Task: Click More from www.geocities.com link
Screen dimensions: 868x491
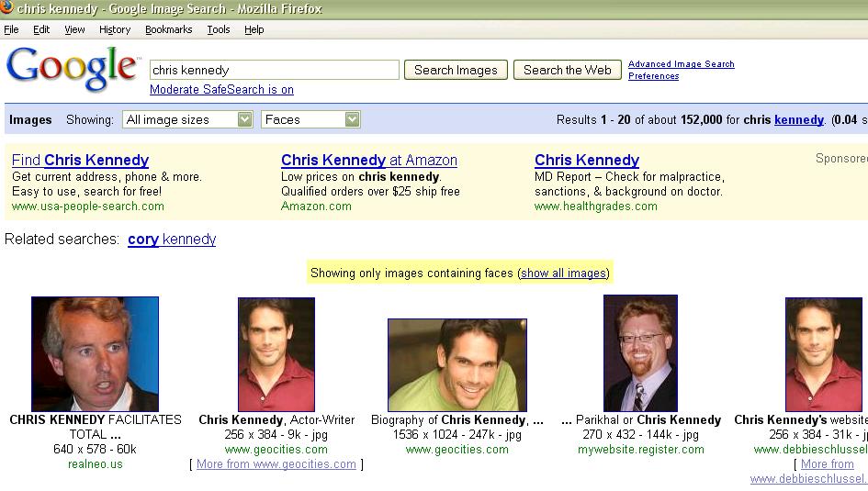Action: tap(276, 464)
